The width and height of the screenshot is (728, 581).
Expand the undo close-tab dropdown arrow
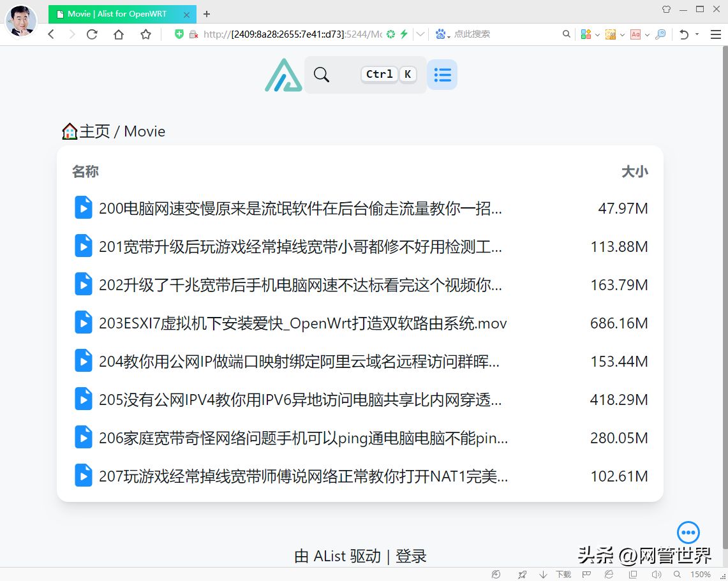click(x=697, y=34)
